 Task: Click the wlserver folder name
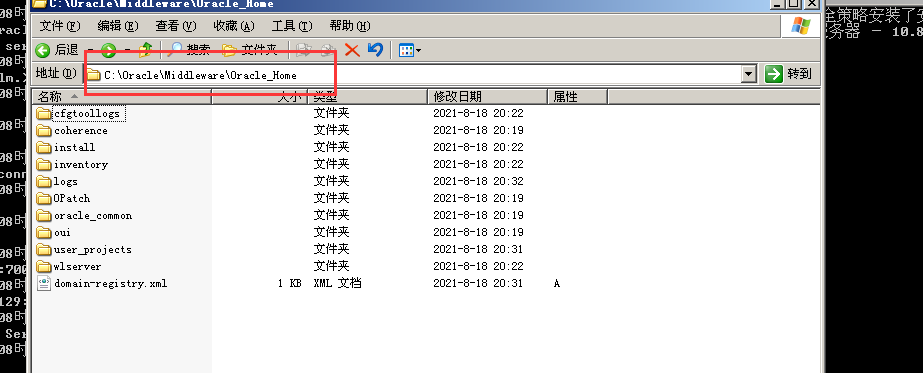(x=78, y=267)
